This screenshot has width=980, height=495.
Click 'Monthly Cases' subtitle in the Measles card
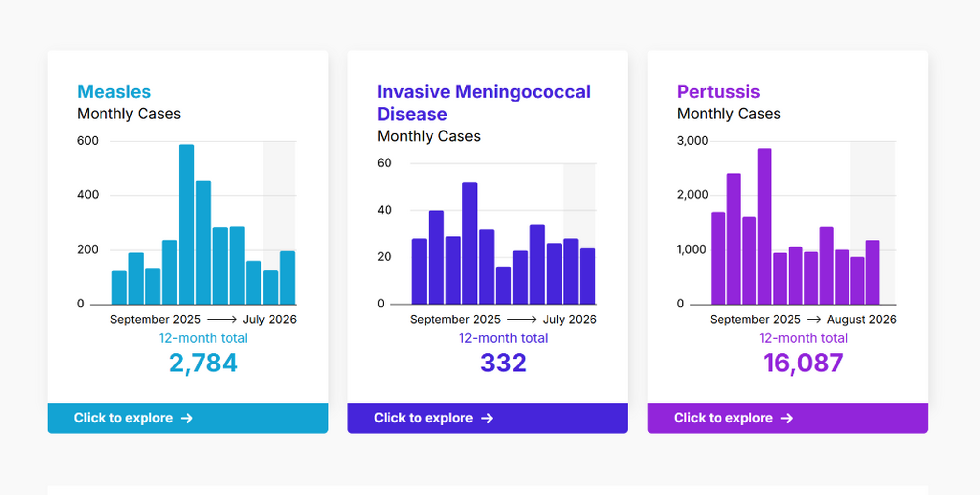[129, 114]
